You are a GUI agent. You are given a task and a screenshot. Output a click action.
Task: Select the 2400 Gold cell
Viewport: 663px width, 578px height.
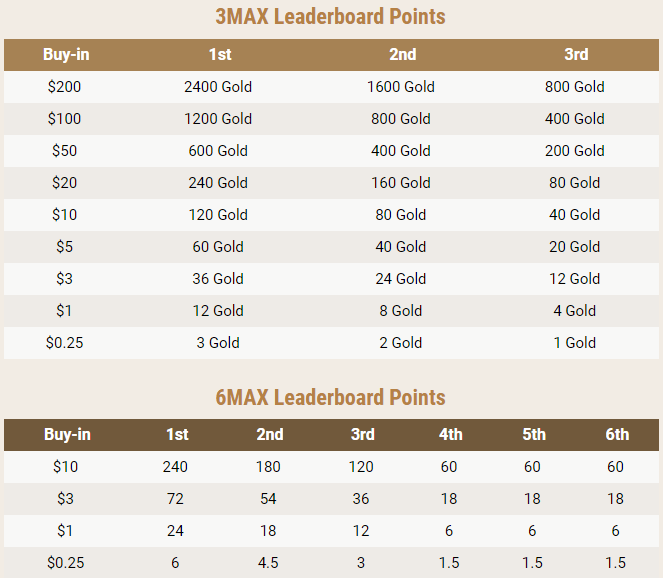pos(218,87)
